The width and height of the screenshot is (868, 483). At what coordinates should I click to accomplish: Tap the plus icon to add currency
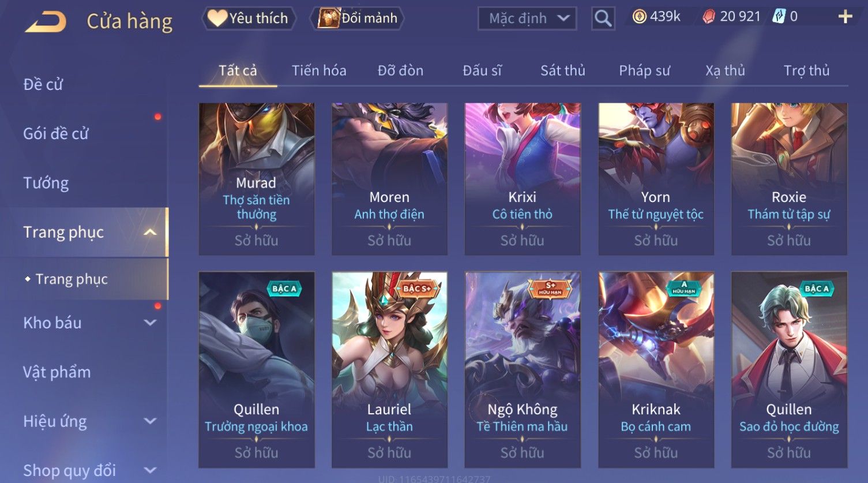point(845,17)
